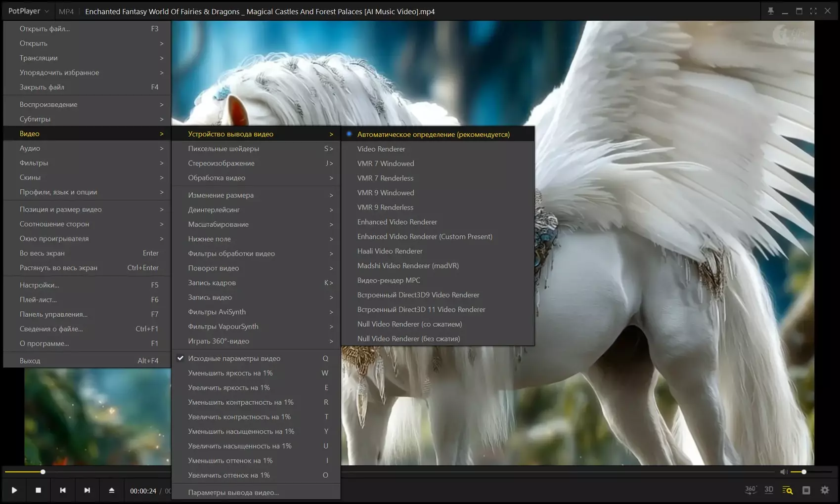
Task: Toggle the 3D mode icon
Action: point(769,490)
